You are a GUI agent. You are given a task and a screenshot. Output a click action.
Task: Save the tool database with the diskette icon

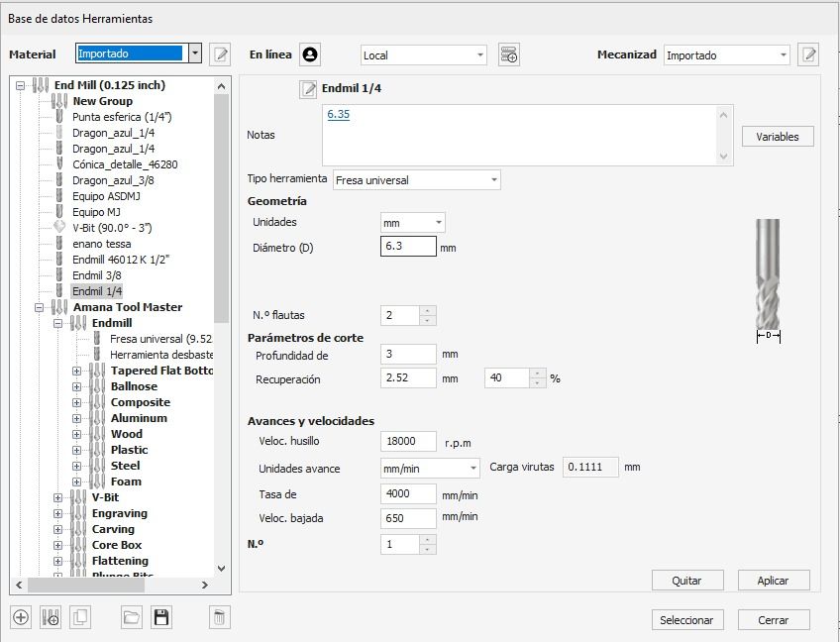pos(160,616)
